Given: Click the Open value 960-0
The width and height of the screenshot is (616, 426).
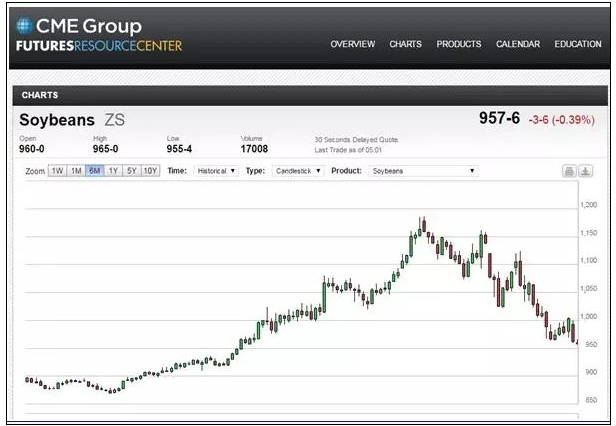Looking at the screenshot, I should point(31,149).
